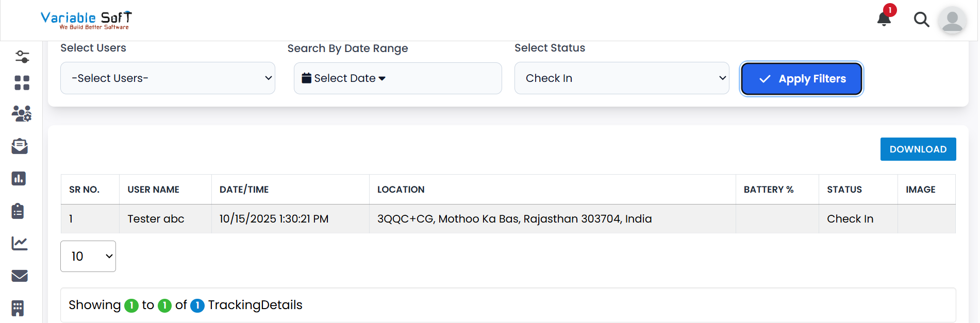Select the Tester abc table row
The image size is (980, 323).
coord(156,219)
